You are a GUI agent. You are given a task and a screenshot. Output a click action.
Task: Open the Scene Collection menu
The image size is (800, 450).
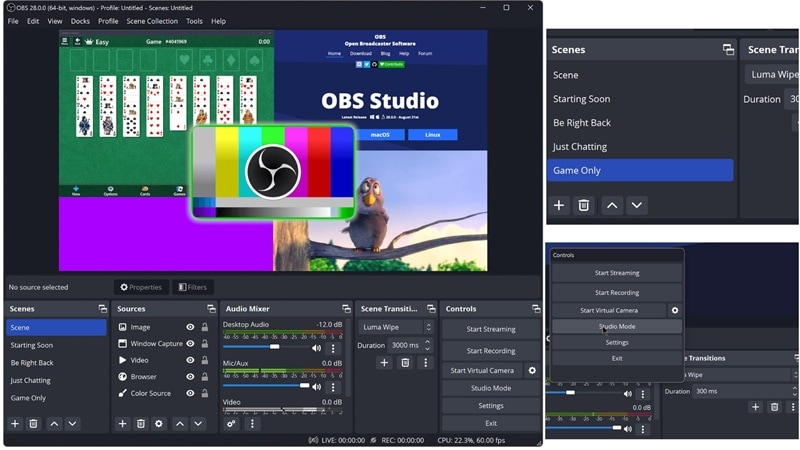click(x=152, y=21)
